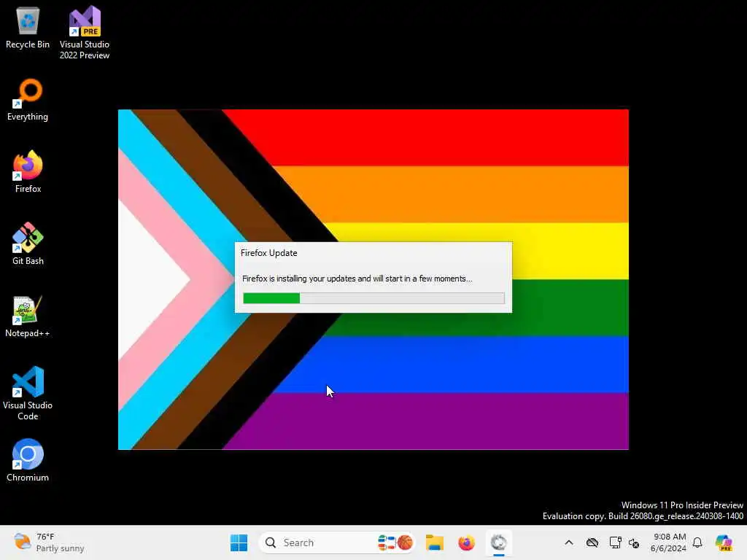Select the Visual Studio 2022 Preview shortcut
This screenshot has width=747, height=560.
[x=85, y=32]
